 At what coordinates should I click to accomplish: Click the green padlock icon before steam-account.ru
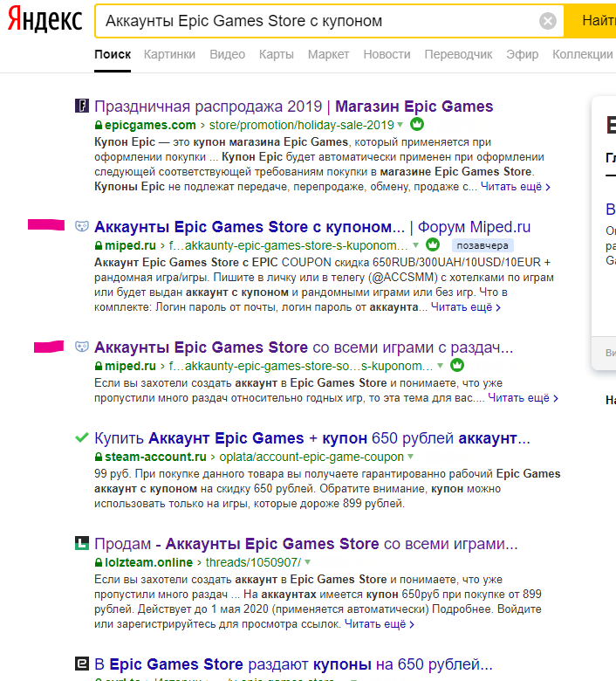click(99, 457)
